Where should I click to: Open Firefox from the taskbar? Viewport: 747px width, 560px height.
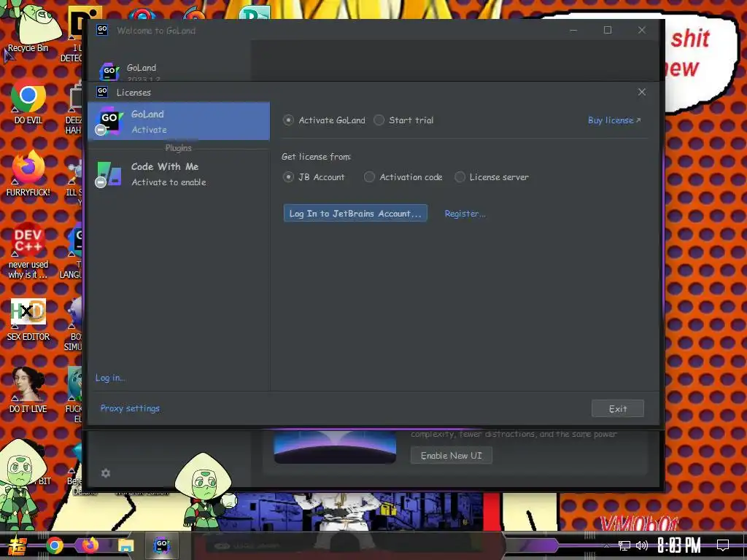coord(90,545)
